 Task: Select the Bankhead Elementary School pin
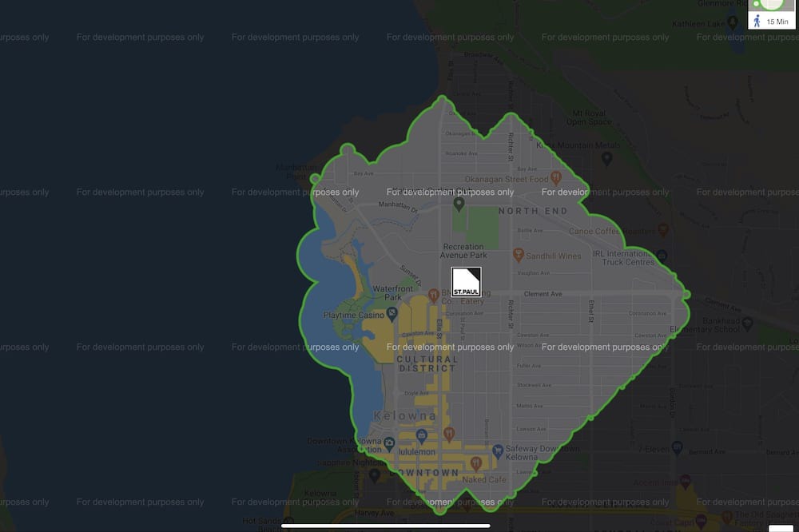747,324
